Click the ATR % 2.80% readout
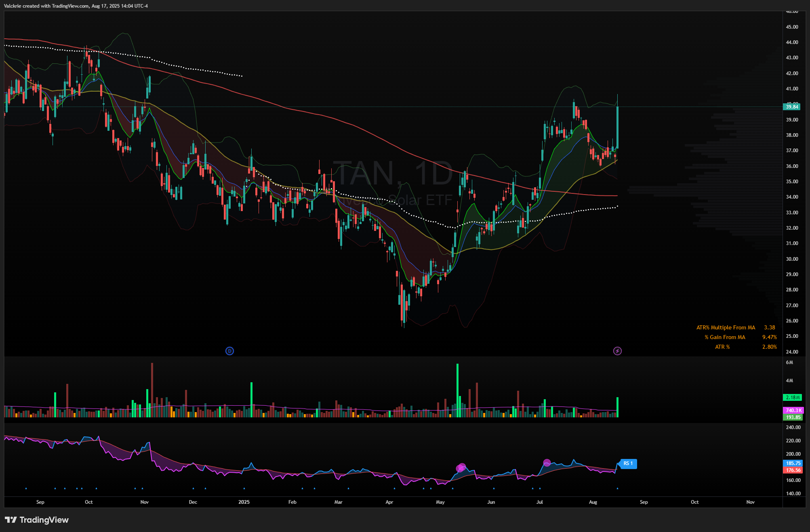Image resolution: width=810 pixels, height=532 pixels. (x=769, y=347)
